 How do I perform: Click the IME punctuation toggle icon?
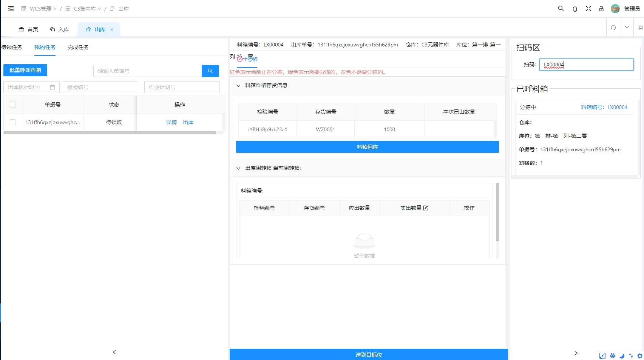(x=631, y=356)
